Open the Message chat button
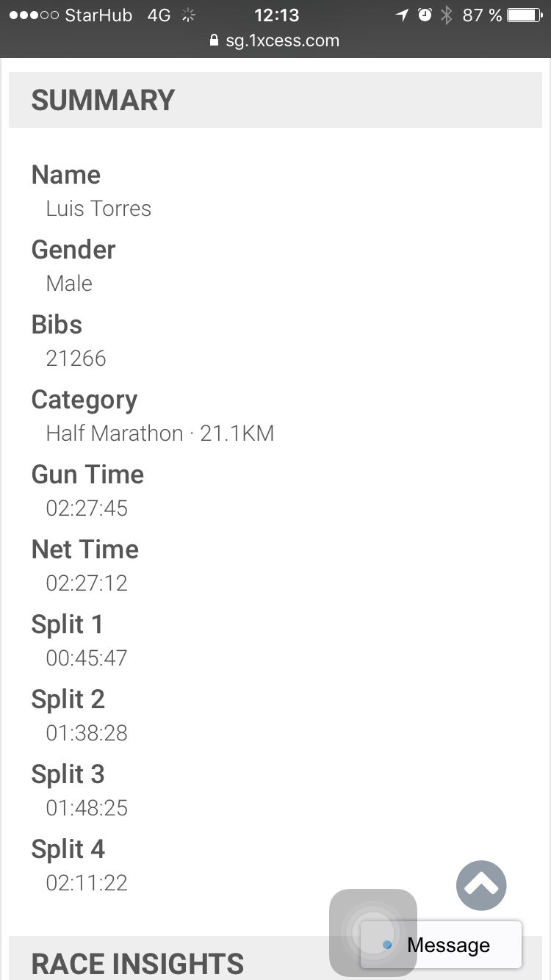Image resolution: width=551 pixels, height=980 pixels. coord(442,945)
